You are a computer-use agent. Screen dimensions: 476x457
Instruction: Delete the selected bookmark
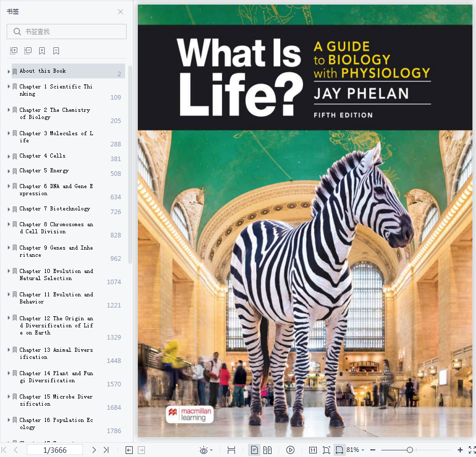point(56,51)
